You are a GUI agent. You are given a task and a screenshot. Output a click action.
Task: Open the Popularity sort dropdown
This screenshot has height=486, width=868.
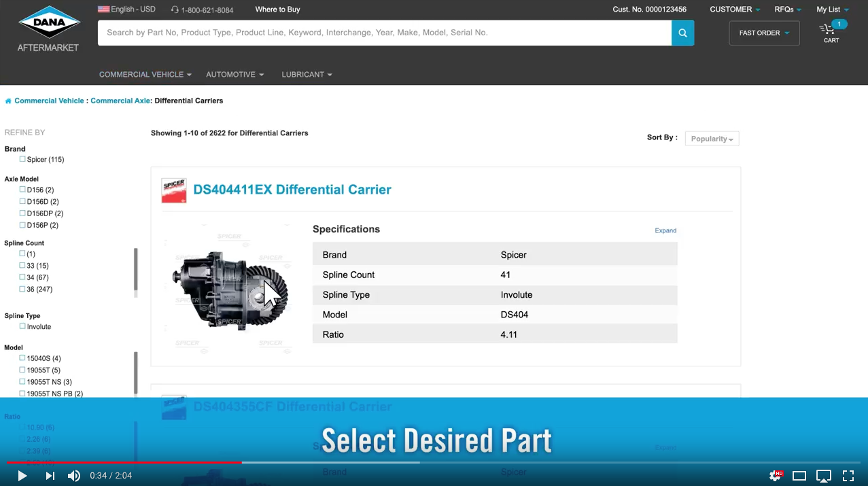pos(711,139)
